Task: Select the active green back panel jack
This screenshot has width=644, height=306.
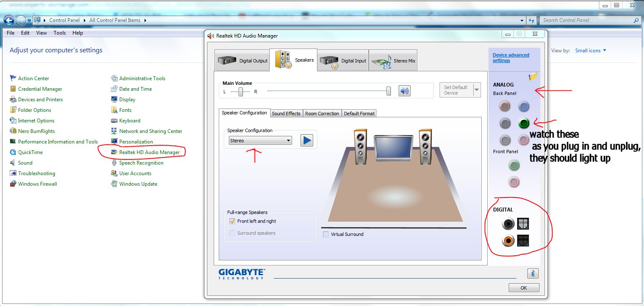Action: [x=523, y=123]
